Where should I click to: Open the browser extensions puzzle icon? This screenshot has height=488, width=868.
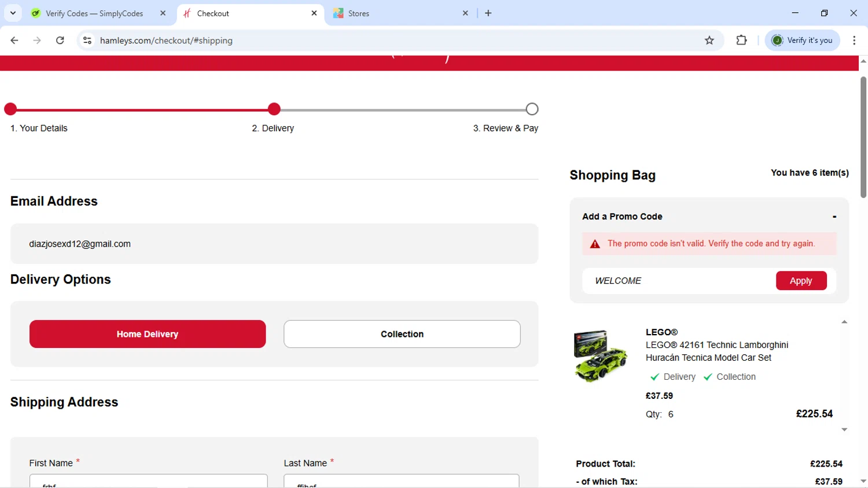(741, 41)
